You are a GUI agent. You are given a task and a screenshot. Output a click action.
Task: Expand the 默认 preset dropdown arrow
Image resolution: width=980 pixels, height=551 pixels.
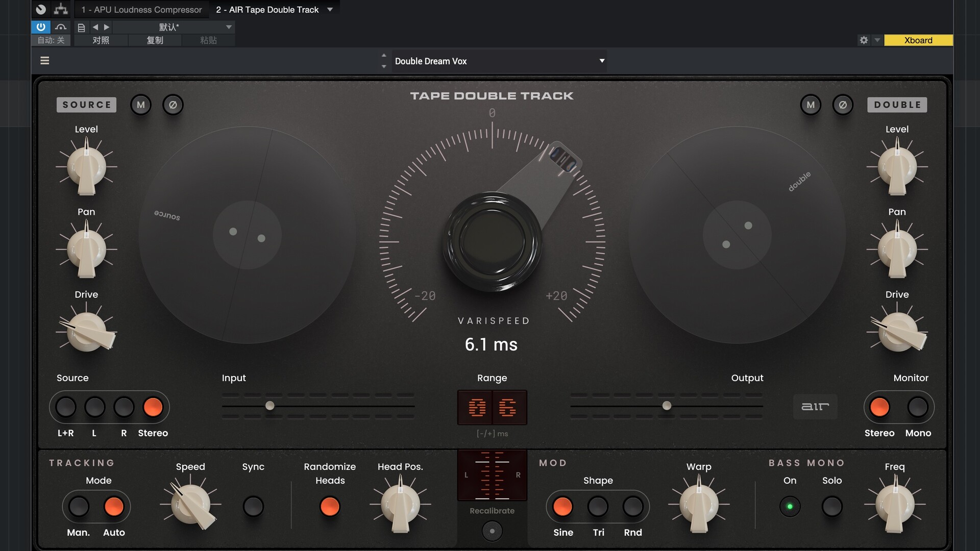pos(229,27)
